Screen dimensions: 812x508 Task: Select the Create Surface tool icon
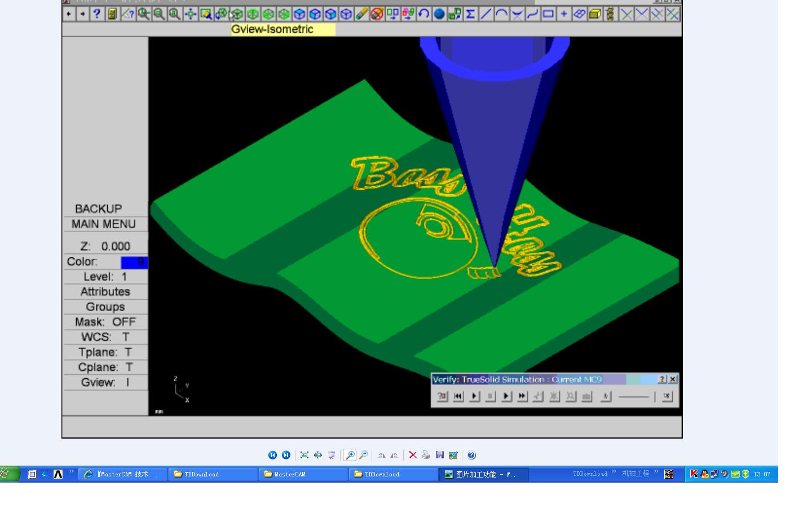(579, 14)
